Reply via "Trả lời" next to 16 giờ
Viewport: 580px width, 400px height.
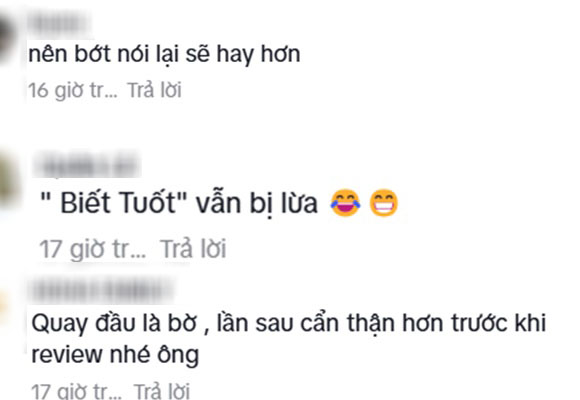pos(154,90)
